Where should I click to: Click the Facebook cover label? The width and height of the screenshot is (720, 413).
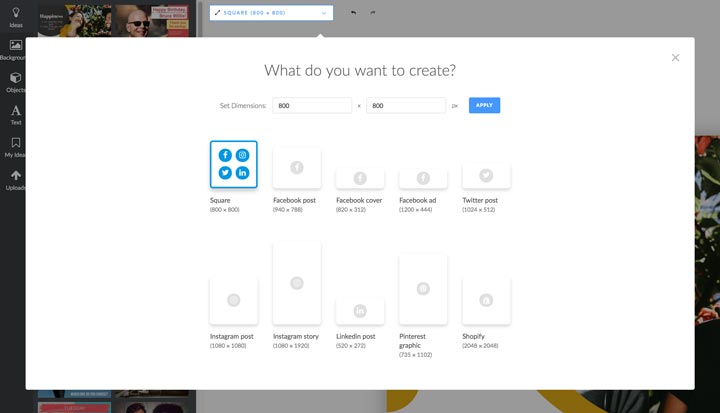pos(359,200)
